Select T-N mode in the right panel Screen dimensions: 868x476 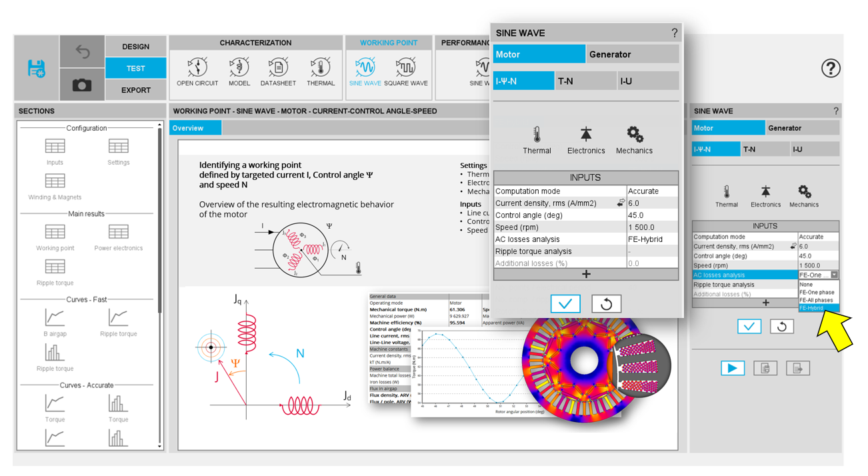pyautogui.click(x=765, y=149)
